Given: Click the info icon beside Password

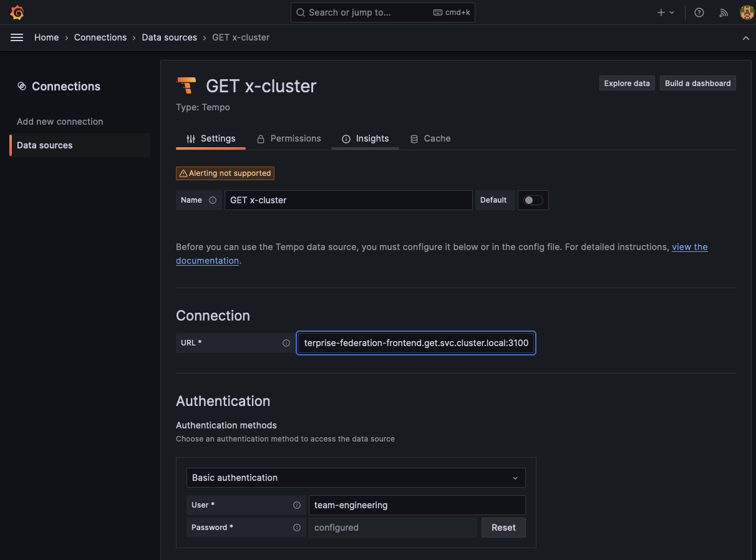Looking at the screenshot, I should click(x=297, y=528).
